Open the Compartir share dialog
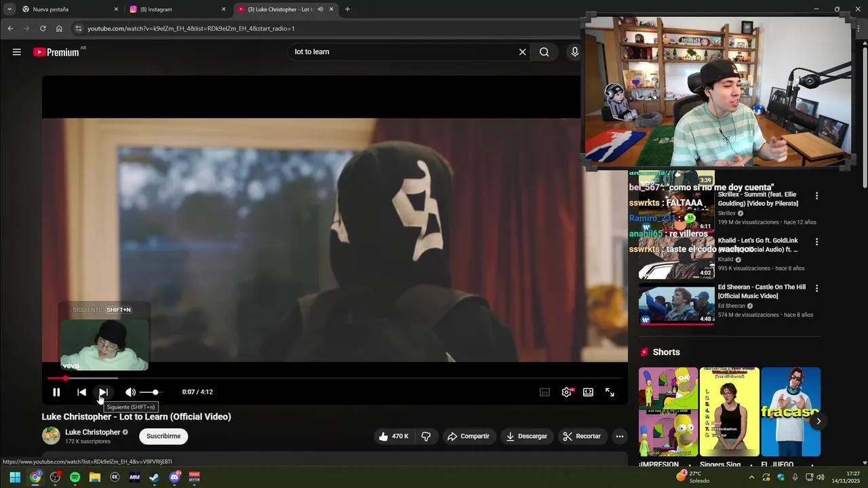The image size is (868, 488). click(468, 436)
